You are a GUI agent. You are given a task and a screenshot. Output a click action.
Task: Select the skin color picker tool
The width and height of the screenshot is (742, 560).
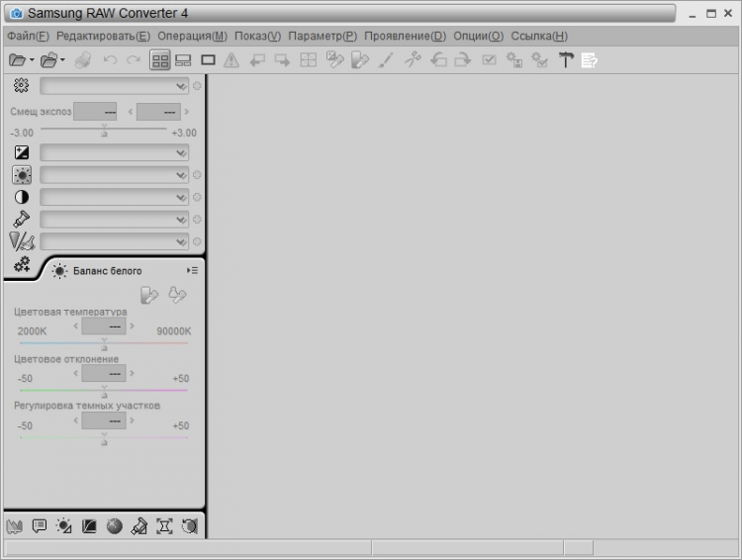360,60
